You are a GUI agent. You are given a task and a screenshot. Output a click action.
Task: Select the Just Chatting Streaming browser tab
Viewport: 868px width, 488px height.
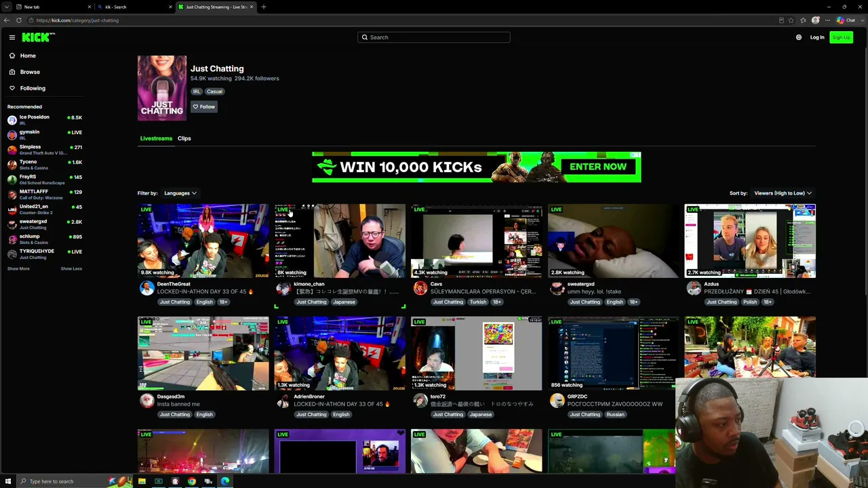(216, 7)
